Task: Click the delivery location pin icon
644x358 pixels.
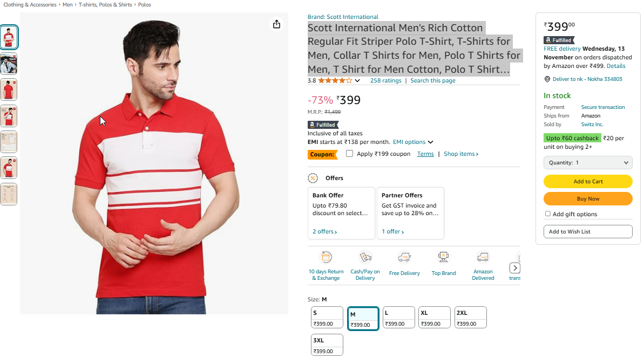Action: [547, 79]
